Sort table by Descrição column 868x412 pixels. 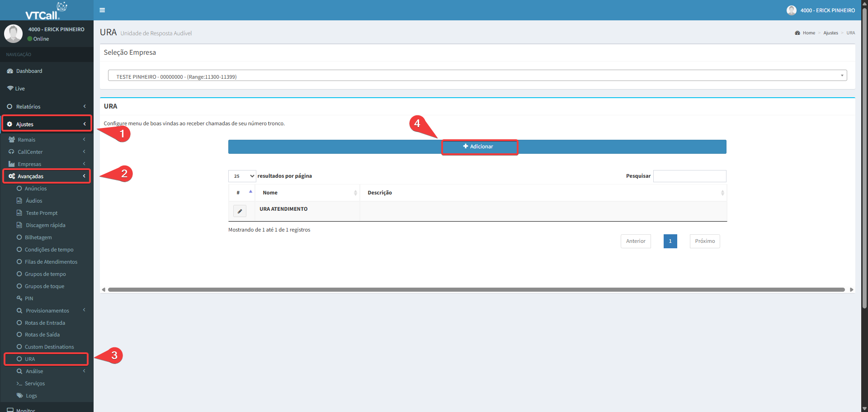pyautogui.click(x=542, y=193)
